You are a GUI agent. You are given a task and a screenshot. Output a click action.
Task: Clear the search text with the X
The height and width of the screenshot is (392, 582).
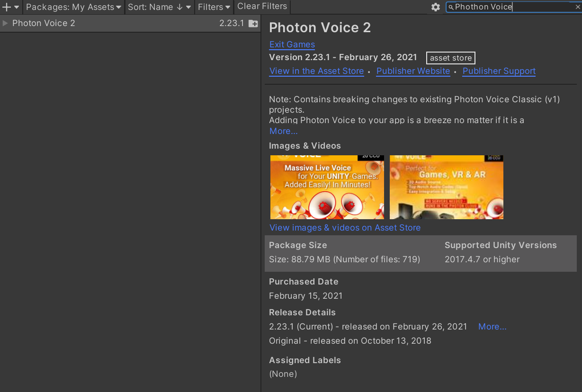click(577, 7)
